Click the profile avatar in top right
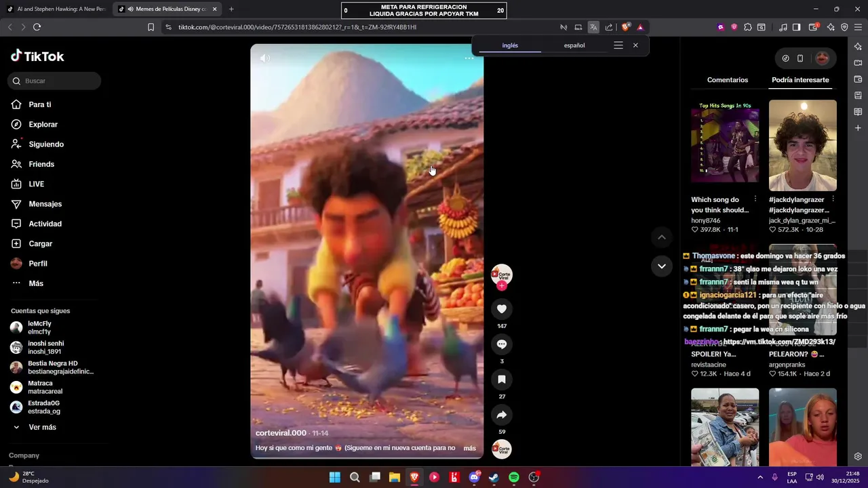The height and width of the screenshot is (488, 868). tap(822, 58)
